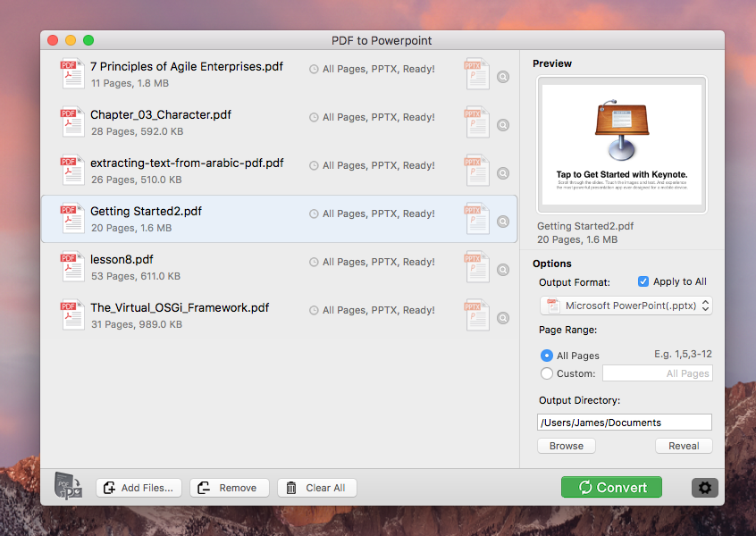Click the red close window button

coord(53,40)
